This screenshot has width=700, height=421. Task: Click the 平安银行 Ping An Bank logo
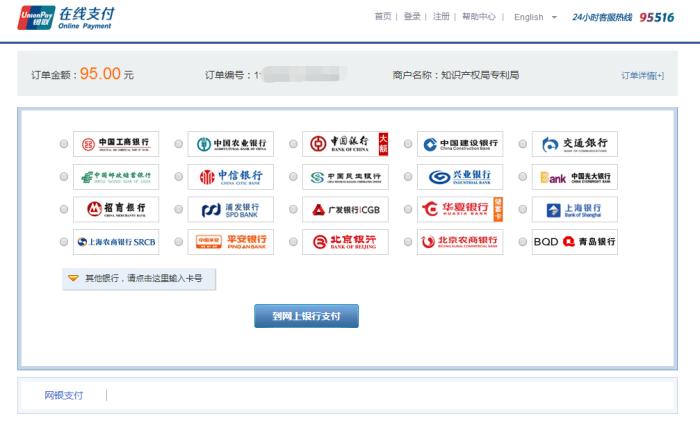tap(231, 242)
